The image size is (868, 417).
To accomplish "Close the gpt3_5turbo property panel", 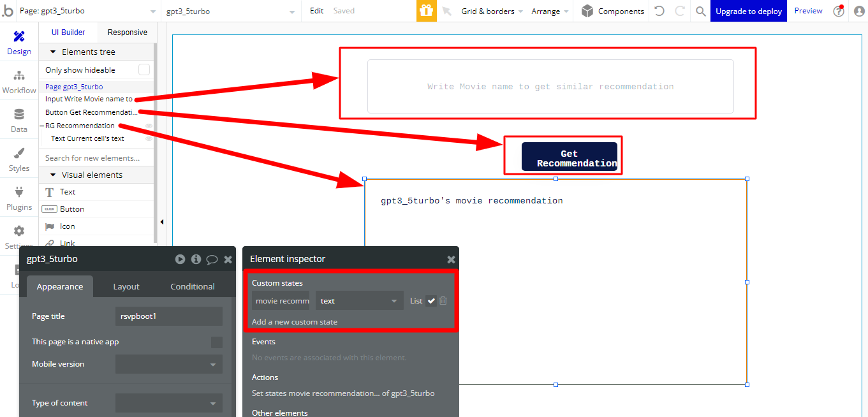I will pyautogui.click(x=228, y=260).
